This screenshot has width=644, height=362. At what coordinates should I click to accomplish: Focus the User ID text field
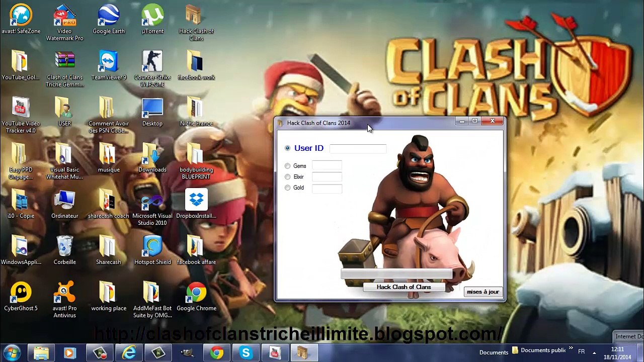click(x=358, y=148)
